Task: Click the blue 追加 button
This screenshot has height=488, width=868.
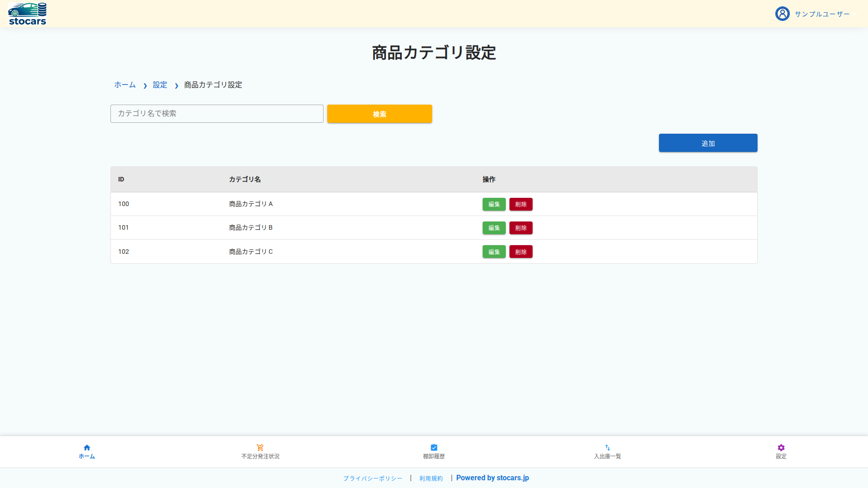Action: coord(708,143)
